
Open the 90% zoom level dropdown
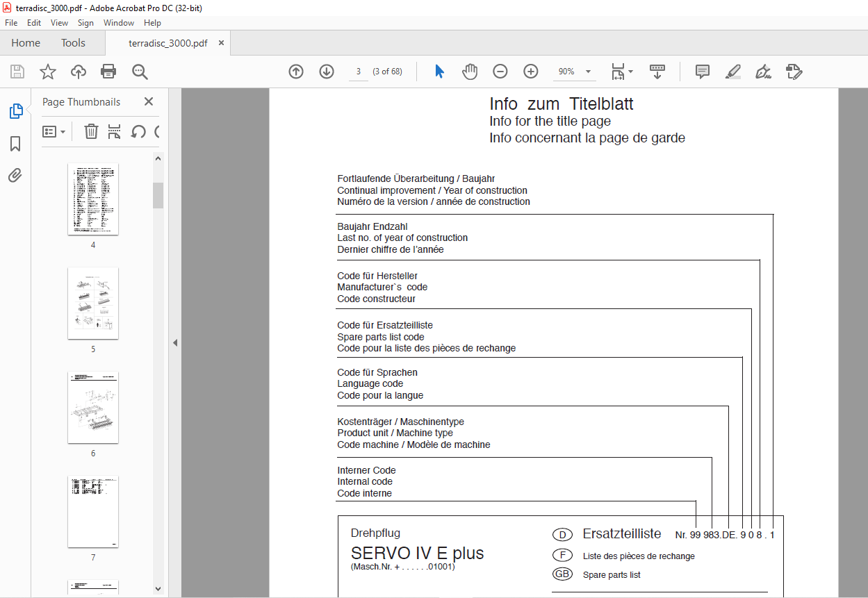(x=588, y=72)
